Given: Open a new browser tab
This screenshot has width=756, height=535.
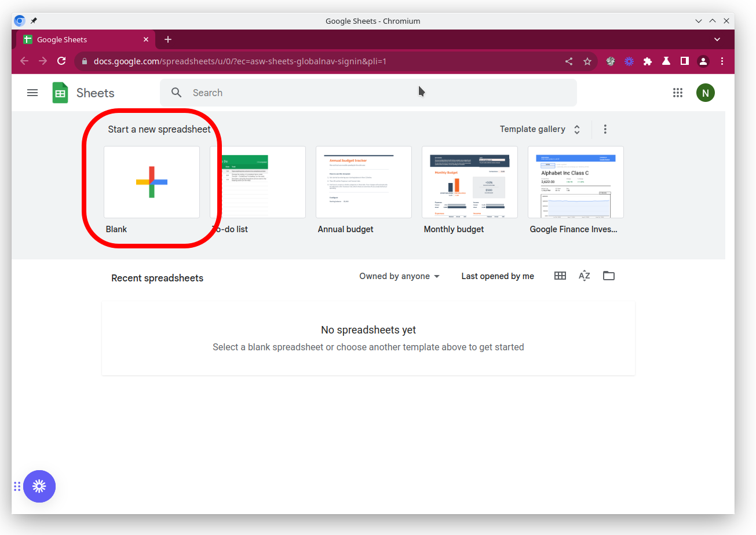Looking at the screenshot, I should [x=168, y=39].
